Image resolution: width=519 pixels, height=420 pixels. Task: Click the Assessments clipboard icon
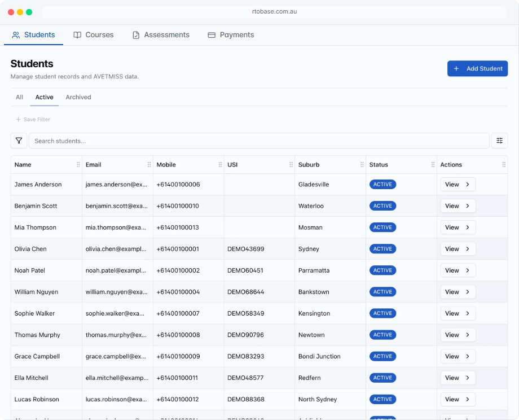coord(136,35)
